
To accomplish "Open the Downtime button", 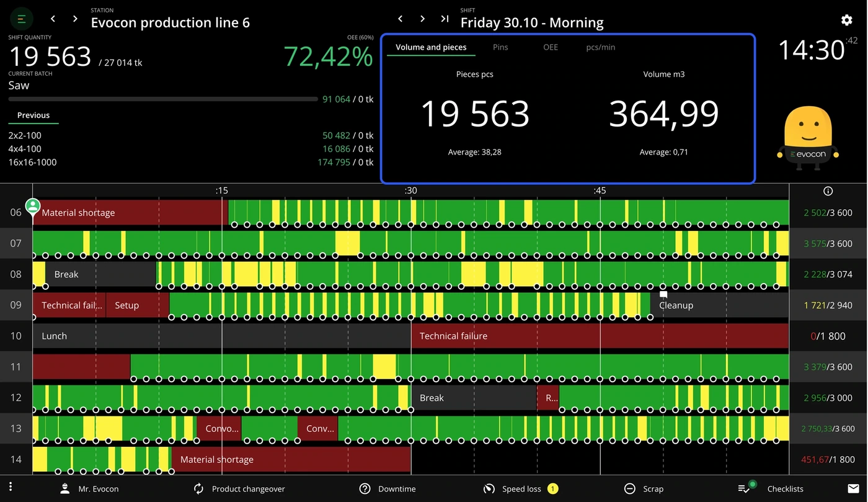I will pyautogui.click(x=387, y=489).
